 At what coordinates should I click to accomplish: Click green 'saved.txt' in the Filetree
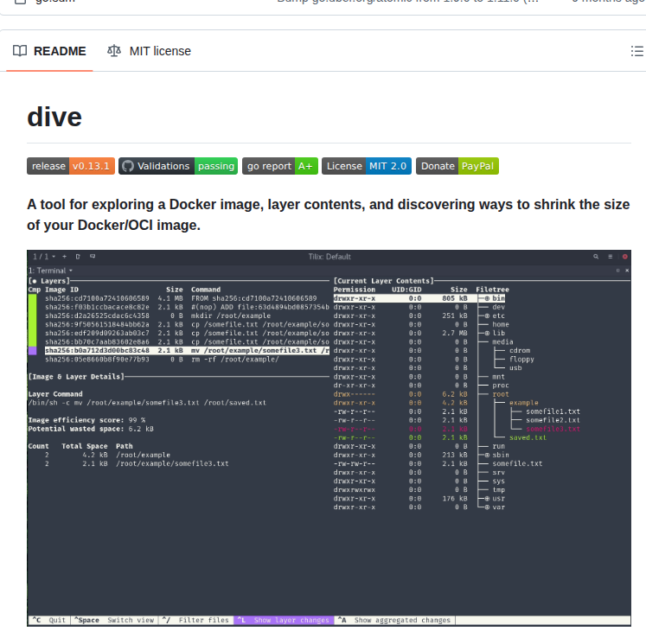(x=528, y=437)
